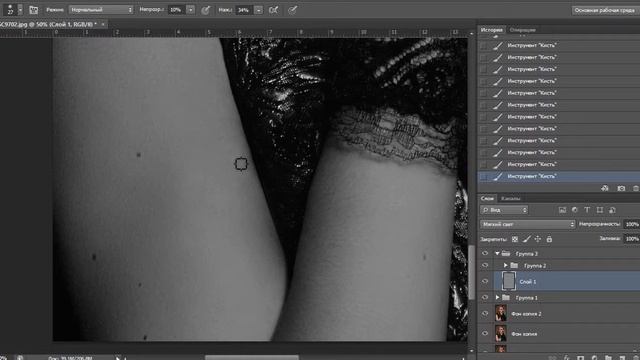Expand the Группа 1 group
Image resolution: width=640 pixels, height=360 pixels.
tap(497, 298)
